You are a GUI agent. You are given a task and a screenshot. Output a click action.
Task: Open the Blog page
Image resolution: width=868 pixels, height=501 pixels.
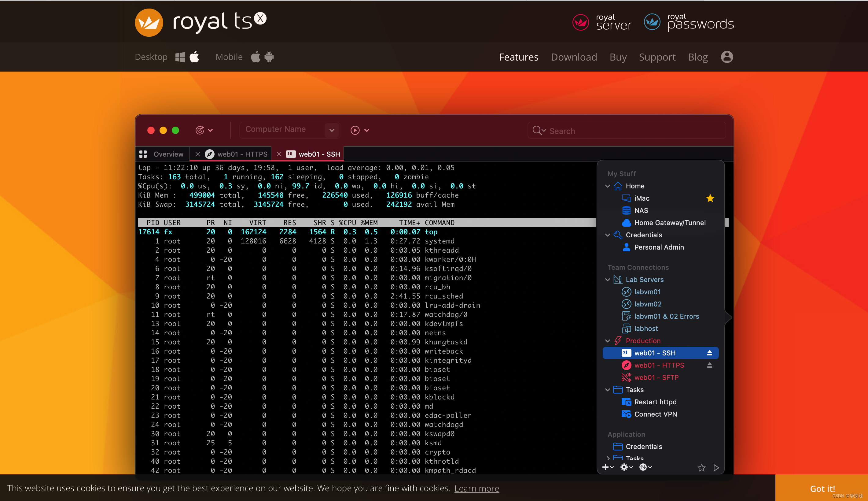[698, 57]
